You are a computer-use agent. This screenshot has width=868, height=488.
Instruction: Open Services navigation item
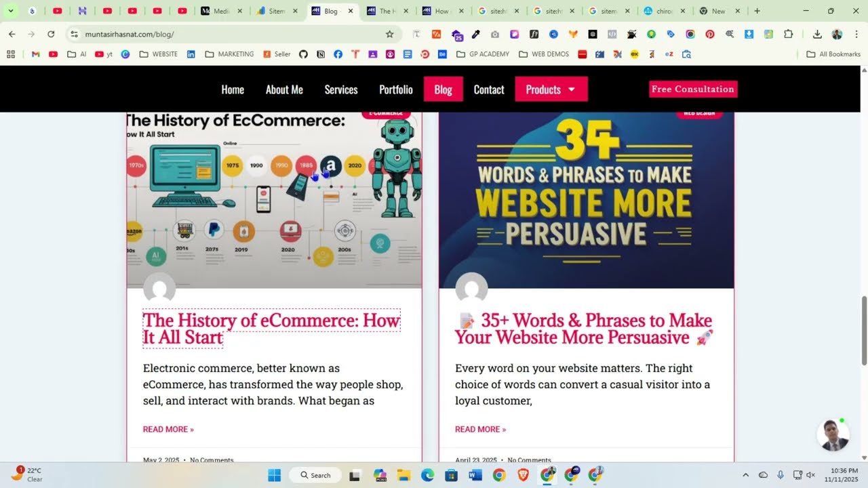[x=341, y=89]
